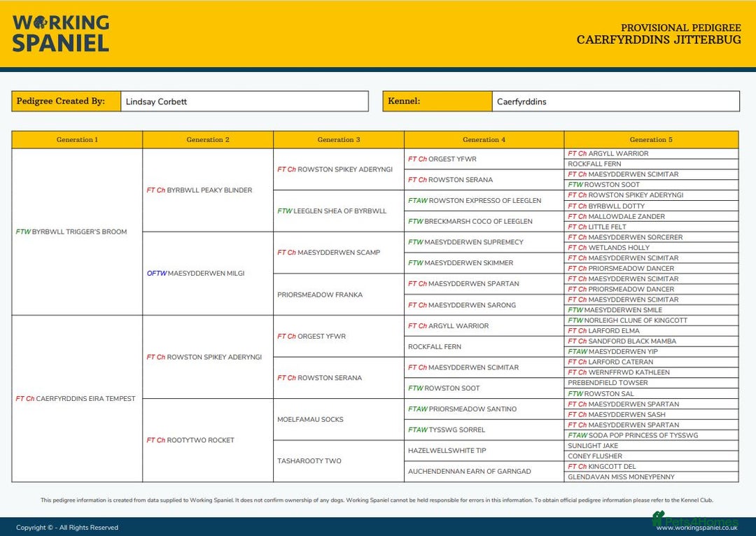Select 'FTW BRECKMARSH COCO OF LEEGLEN'
756x536 pixels.
(x=484, y=221)
